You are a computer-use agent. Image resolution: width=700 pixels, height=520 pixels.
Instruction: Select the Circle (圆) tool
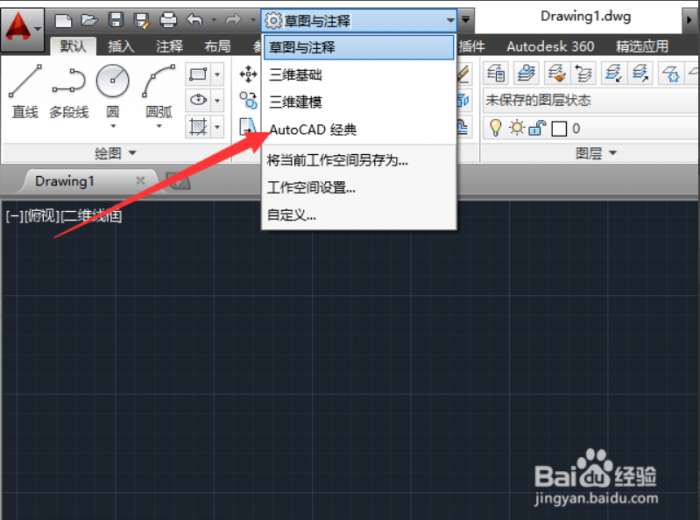pyautogui.click(x=112, y=95)
